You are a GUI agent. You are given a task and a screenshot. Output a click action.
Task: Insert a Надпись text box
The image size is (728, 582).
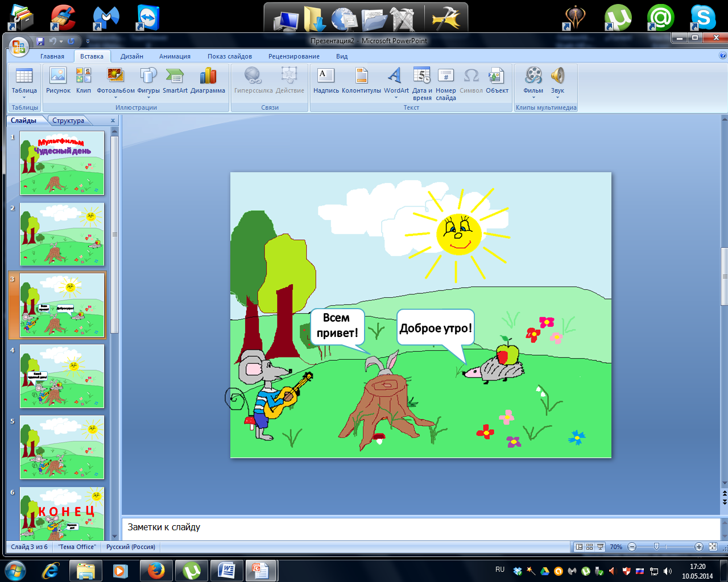(x=326, y=81)
